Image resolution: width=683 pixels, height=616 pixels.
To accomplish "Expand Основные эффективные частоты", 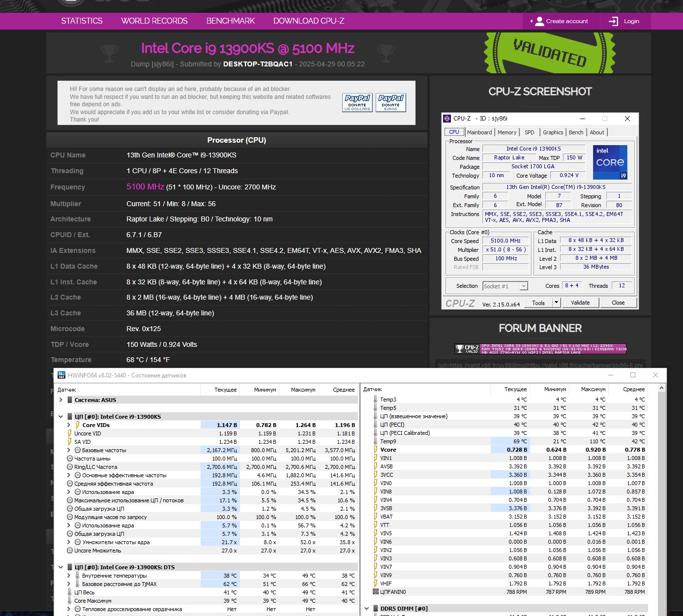I will click(x=69, y=475).
